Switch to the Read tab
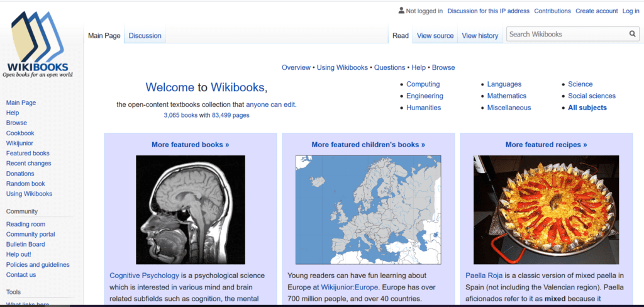 (401, 36)
